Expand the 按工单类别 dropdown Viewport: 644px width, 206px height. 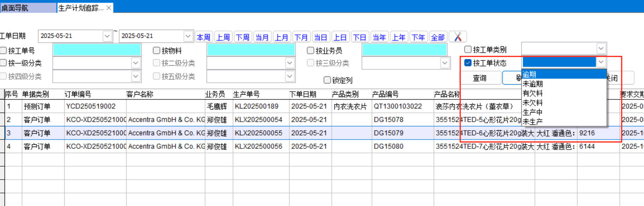pyautogui.click(x=601, y=49)
